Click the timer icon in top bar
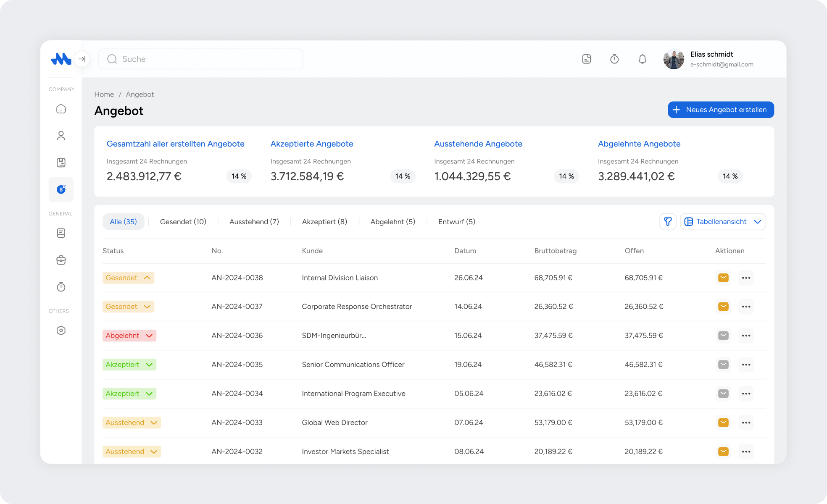The image size is (827, 504). [614, 59]
